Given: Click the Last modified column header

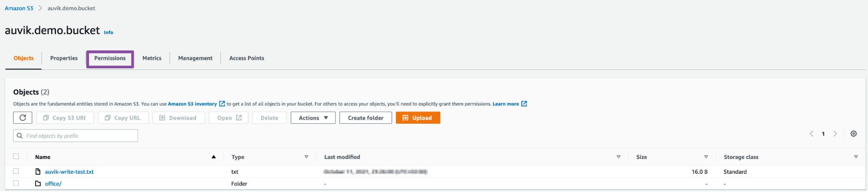Looking at the screenshot, I should 342,157.
